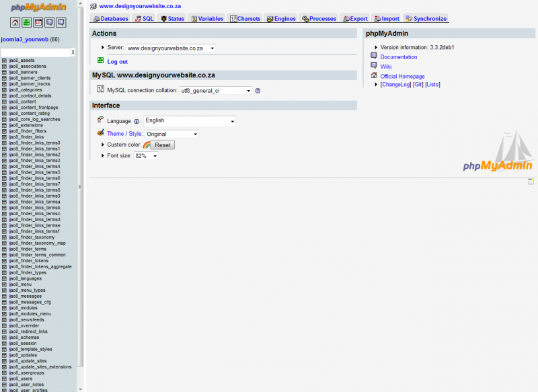Click the table icon beside jjao8_menu
Screen dimensions: 538x392
5,284
